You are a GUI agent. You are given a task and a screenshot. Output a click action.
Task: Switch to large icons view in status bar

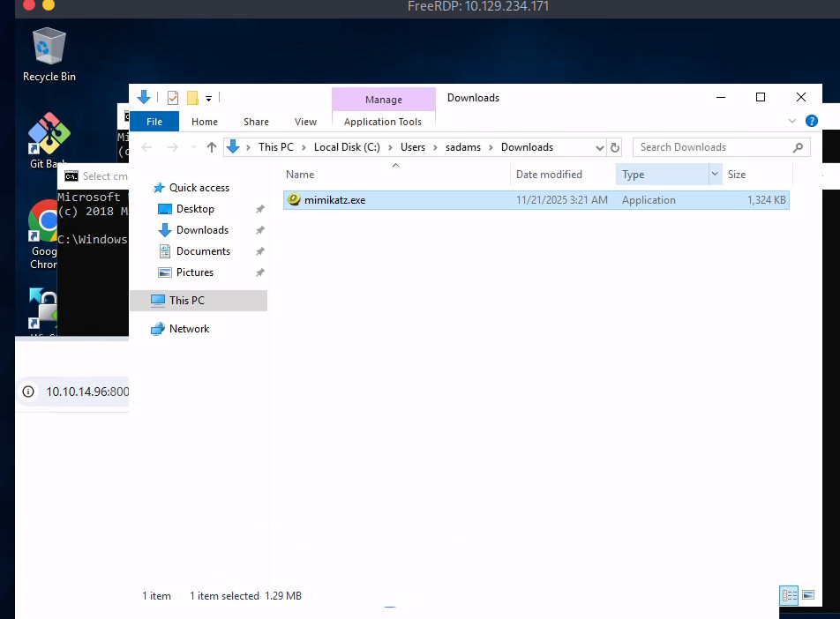tap(808, 595)
